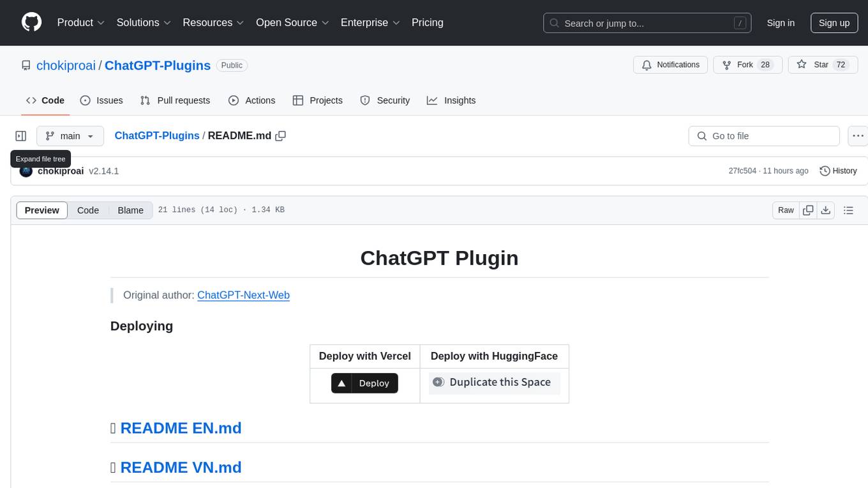Deploy with the Vercel Deploy button

tap(364, 383)
